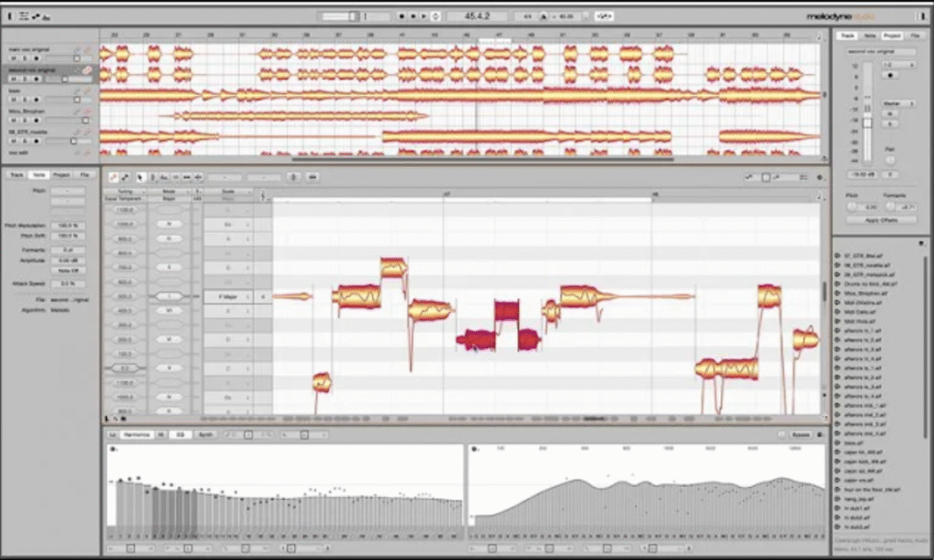This screenshot has width=934, height=560.
Task: Activate the formant tool
Action: [x=162, y=176]
